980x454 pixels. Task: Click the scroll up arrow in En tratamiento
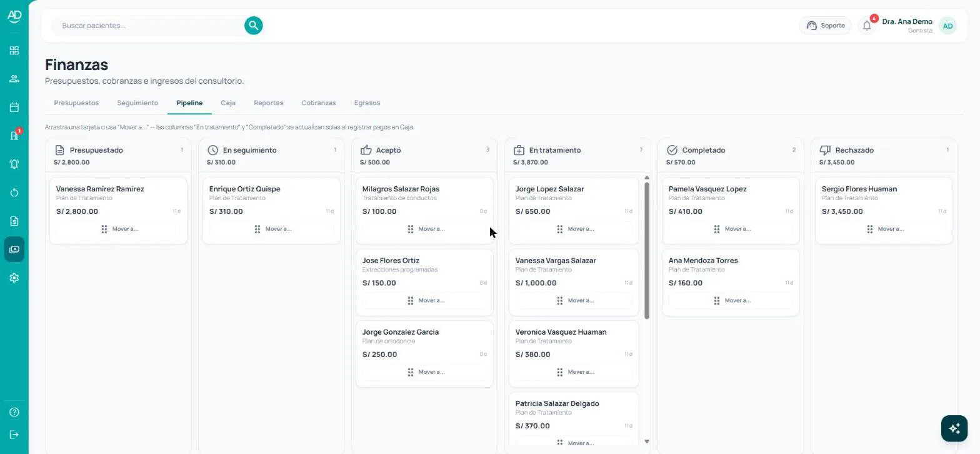[x=647, y=178]
